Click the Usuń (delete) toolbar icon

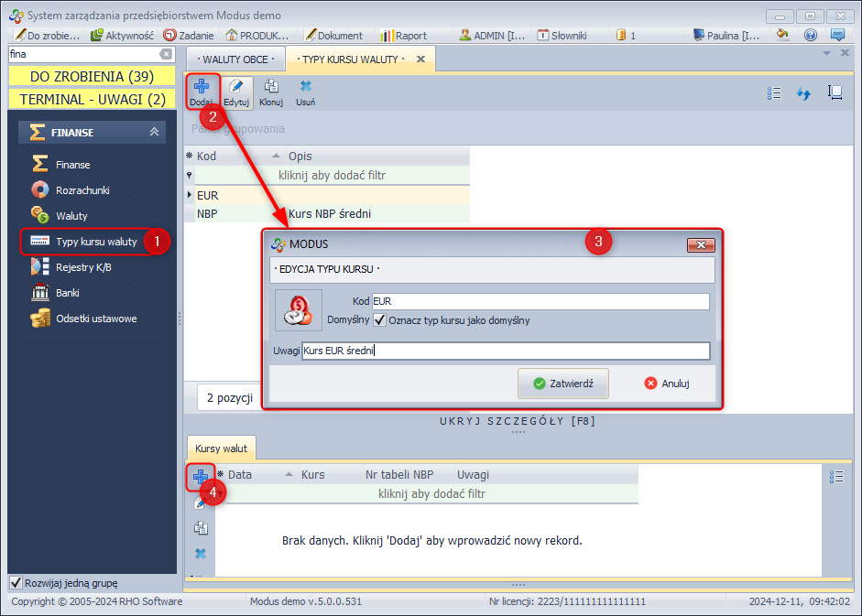[x=305, y=91]
